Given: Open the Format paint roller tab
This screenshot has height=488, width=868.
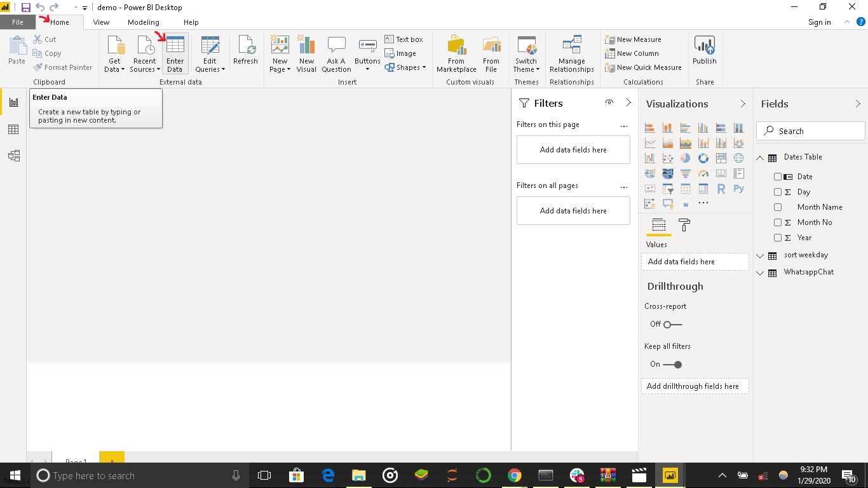Looking at the screenshot, I should point(684,225).
